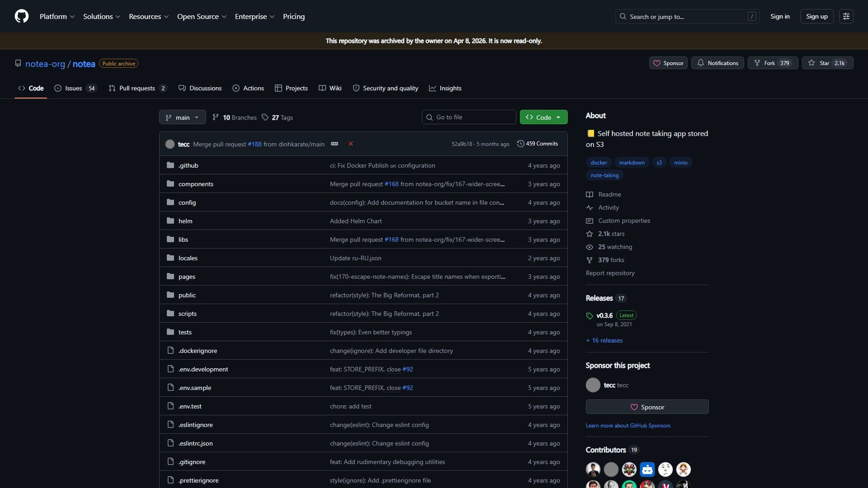Expand the Solutions menu
The image size is (868, 488).
(x=102, y=16)
